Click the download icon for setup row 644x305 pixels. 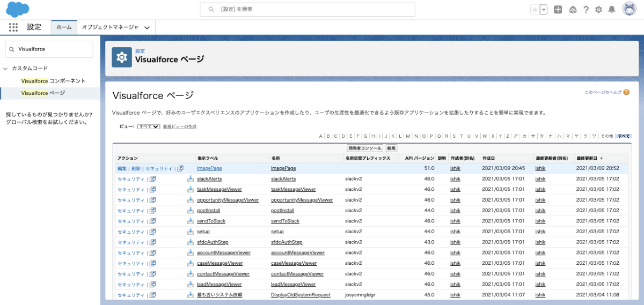pyautogui.click(x=191, y=232)
